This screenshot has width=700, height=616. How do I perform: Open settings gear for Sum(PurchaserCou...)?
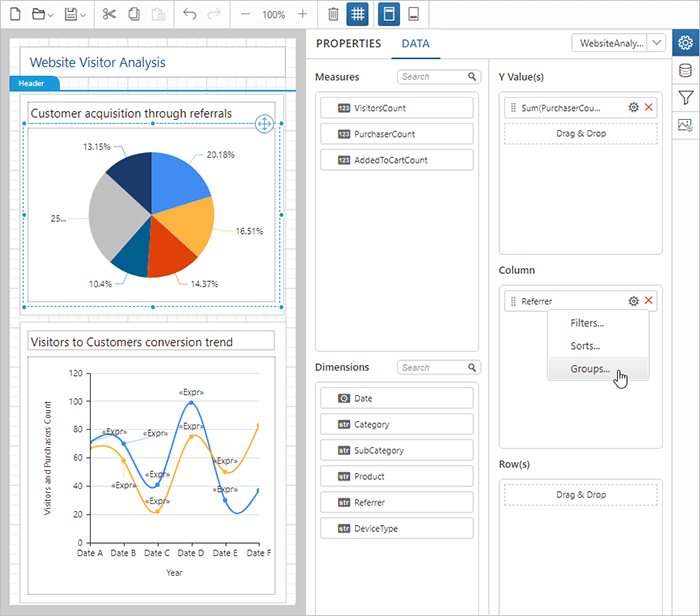(633, 108)
